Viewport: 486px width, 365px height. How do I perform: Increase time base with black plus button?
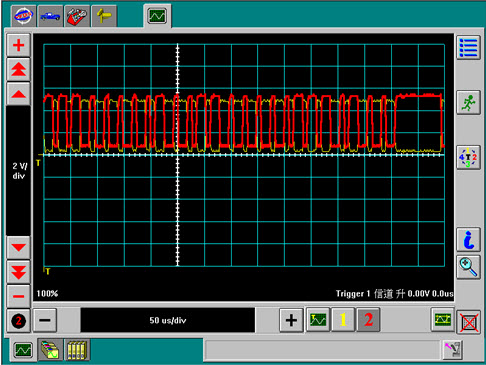[291, 320]
